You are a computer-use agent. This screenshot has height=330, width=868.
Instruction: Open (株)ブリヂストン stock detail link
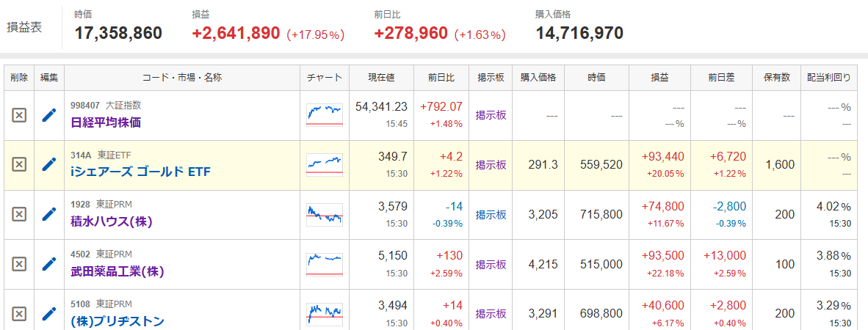point(117,321)
